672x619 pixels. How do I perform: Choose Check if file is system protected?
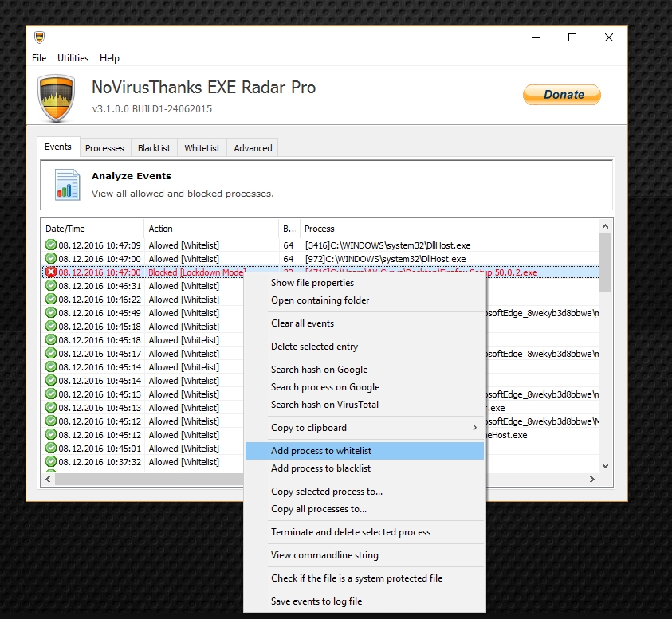coord(364,578)
